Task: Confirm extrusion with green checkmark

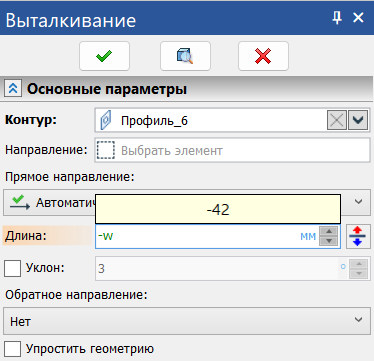Action: point(104,56)
